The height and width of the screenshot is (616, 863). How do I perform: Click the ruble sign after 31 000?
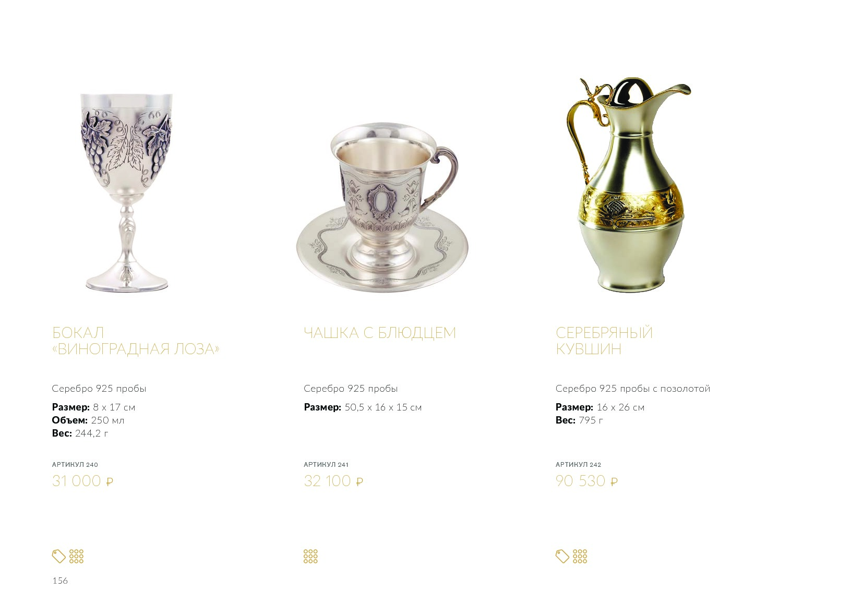pos(110,482)
